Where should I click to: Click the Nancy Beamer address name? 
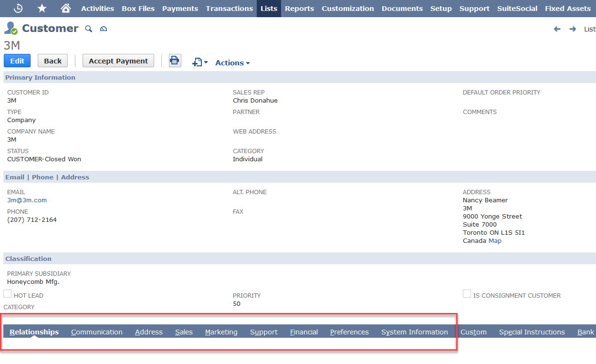[x=485, y=200]
